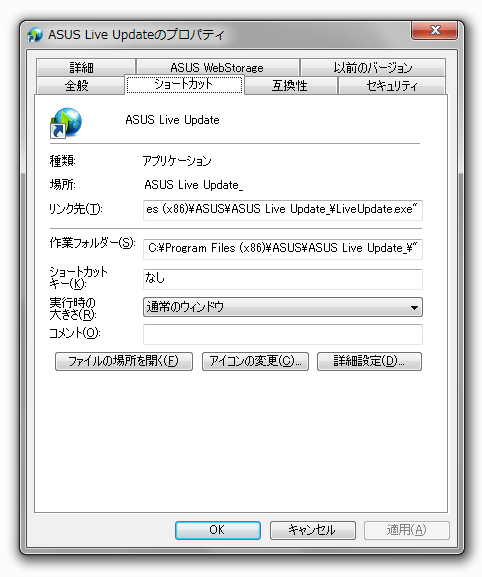Focus the ショートカットキー field

point(283,279)
